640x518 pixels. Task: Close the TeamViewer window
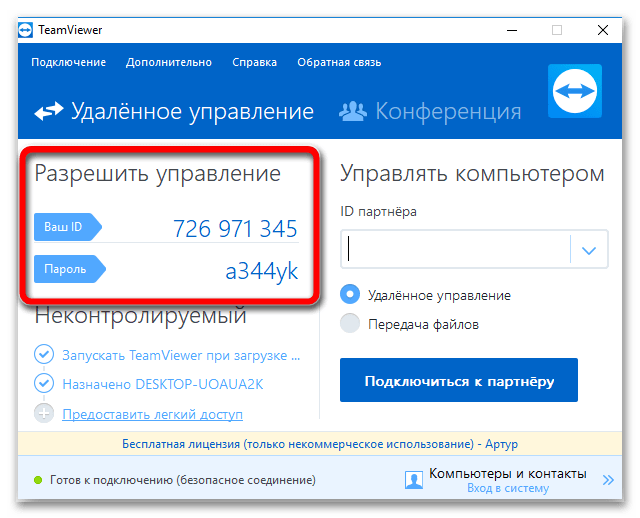[602, 30]
